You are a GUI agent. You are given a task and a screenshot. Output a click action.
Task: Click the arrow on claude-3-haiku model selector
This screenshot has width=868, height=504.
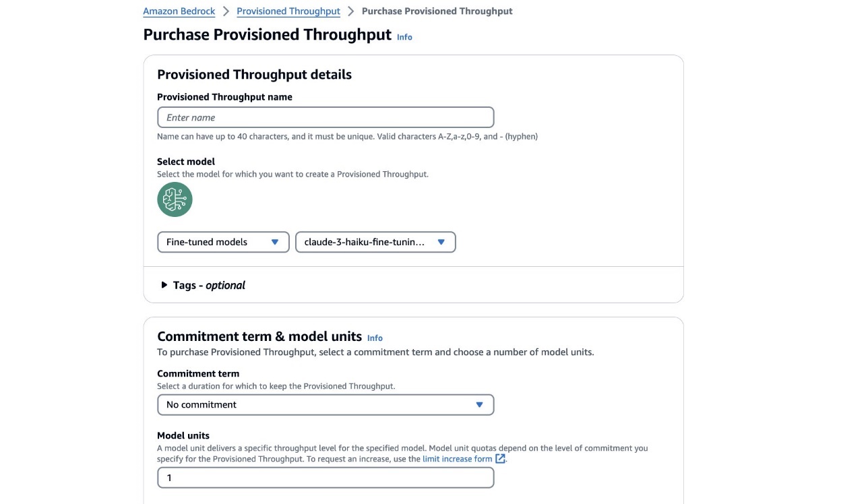pos(441,242)
